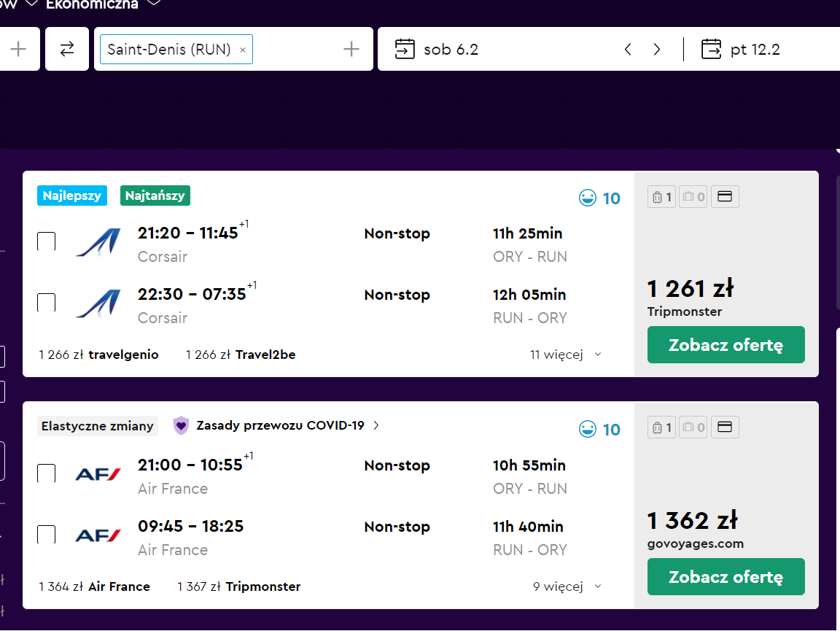The height and width of the screenshot is (631, 840).
Task: Open the Ekonomiczna cabin class dropdown
Action: pyautogui.click(x=102, y=4)
